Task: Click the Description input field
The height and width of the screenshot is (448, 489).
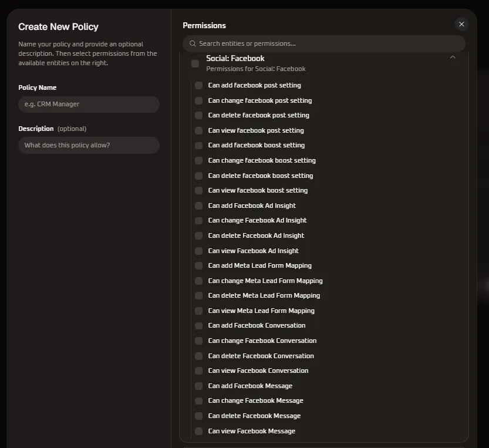Action: (x=89, y=145)
